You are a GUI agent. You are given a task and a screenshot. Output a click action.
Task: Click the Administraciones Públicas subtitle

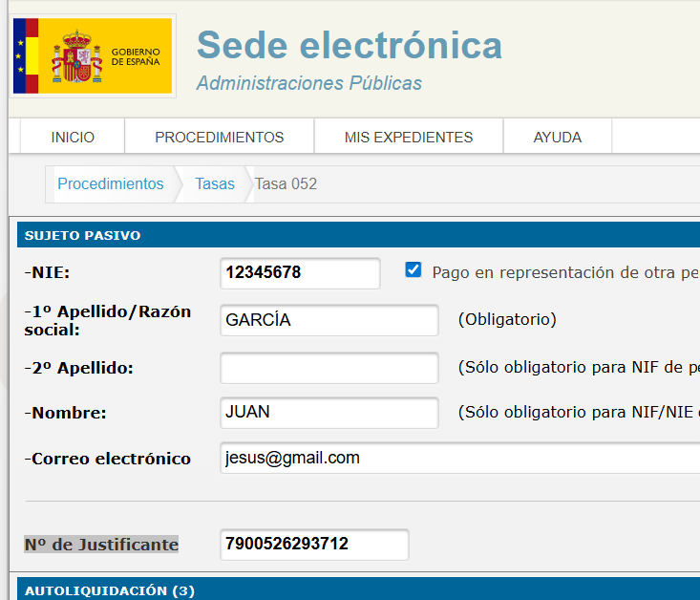pos(308,83)
